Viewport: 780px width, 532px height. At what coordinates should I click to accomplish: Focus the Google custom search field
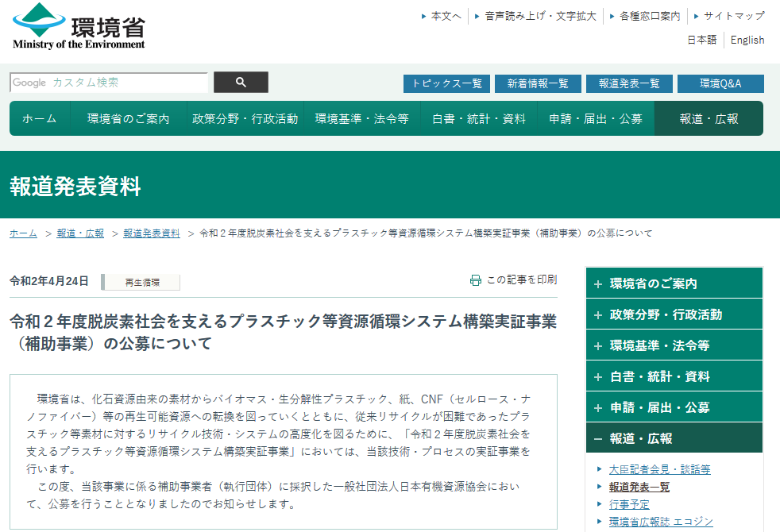tap(109, 83)
